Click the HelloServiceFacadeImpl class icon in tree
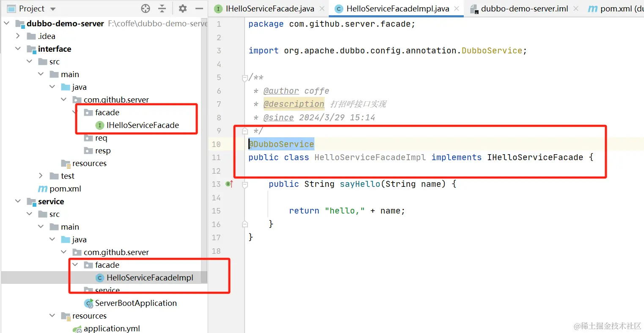The width and height of the screenshot is (644, 333). 100,277
